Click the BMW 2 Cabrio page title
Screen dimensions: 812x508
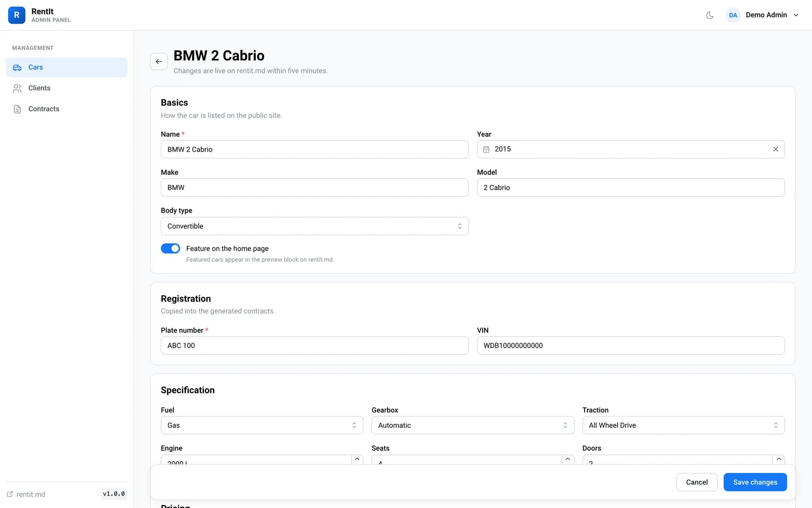click(x=219, y=55)
